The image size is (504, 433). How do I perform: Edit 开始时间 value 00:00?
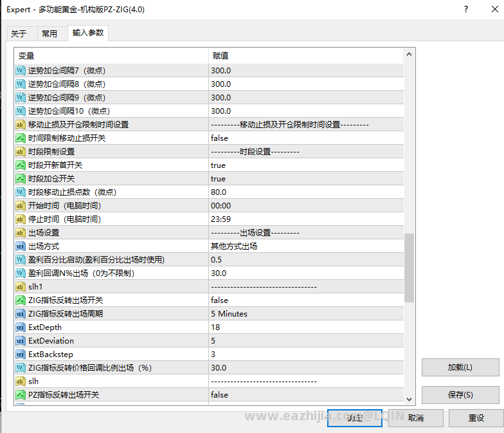[x=306, y=206]
